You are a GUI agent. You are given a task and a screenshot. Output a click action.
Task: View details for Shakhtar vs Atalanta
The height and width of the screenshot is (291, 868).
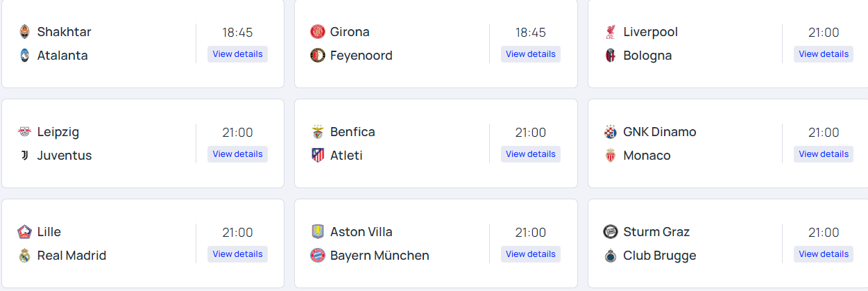coord(237,54)
